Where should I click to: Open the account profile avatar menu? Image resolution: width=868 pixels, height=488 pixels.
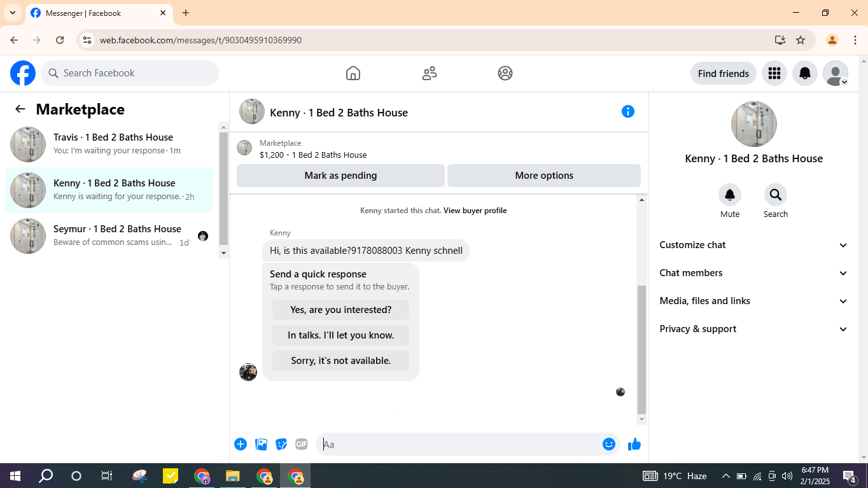pos(836,73)
